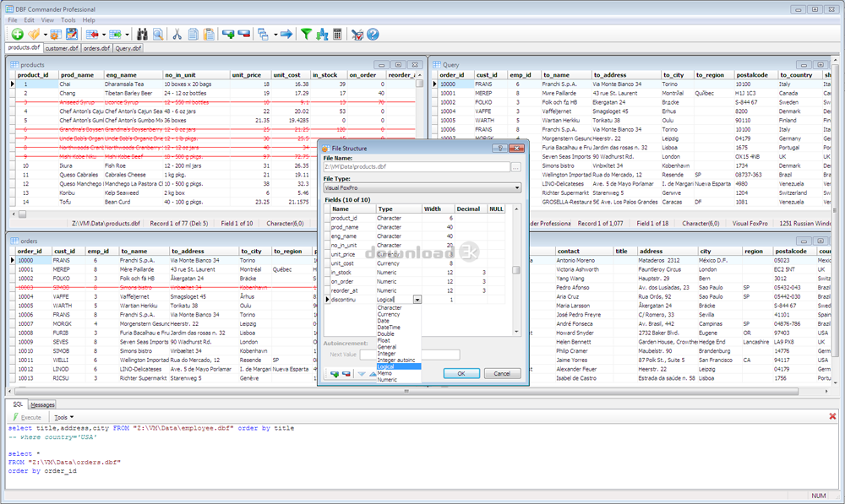
Task: Click the Type dropdown arrow for discontinu
Action: [x=417, y=300]
